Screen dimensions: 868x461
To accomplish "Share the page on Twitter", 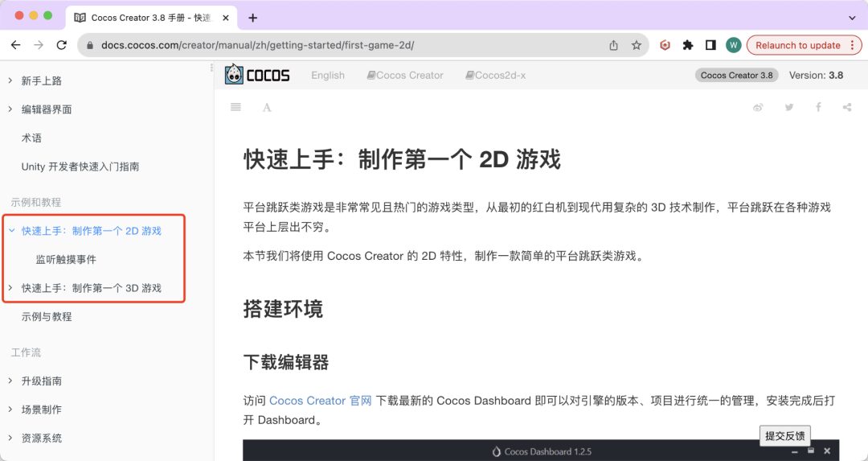I will (x=788, y=107).
